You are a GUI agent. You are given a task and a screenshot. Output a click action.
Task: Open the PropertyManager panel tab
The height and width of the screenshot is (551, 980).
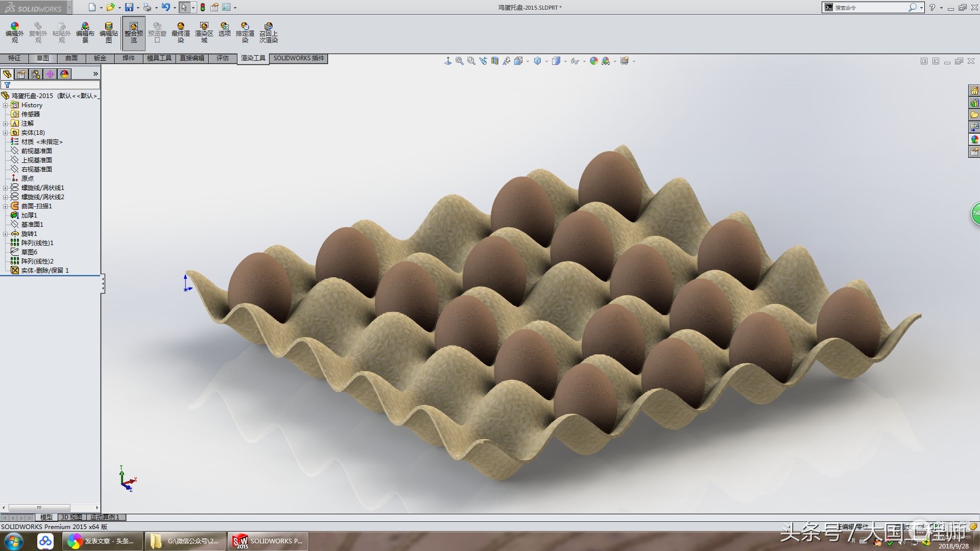click(21, 74)
